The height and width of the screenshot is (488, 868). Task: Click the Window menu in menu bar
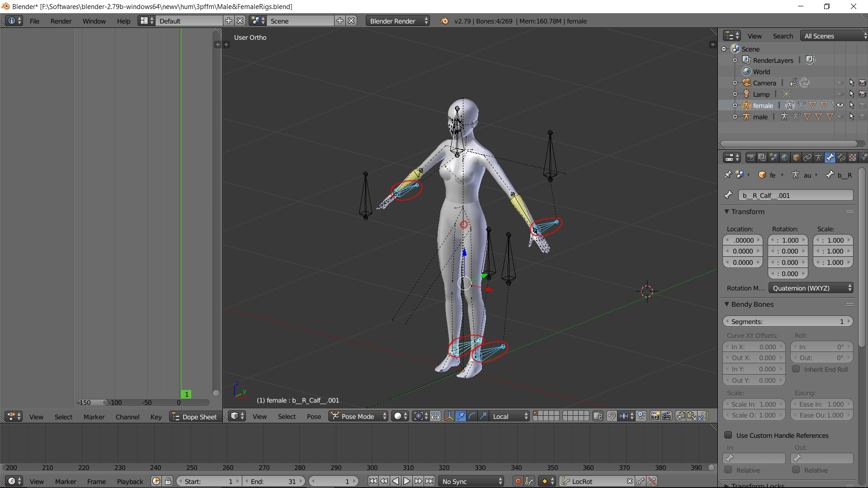coord(93,21)
